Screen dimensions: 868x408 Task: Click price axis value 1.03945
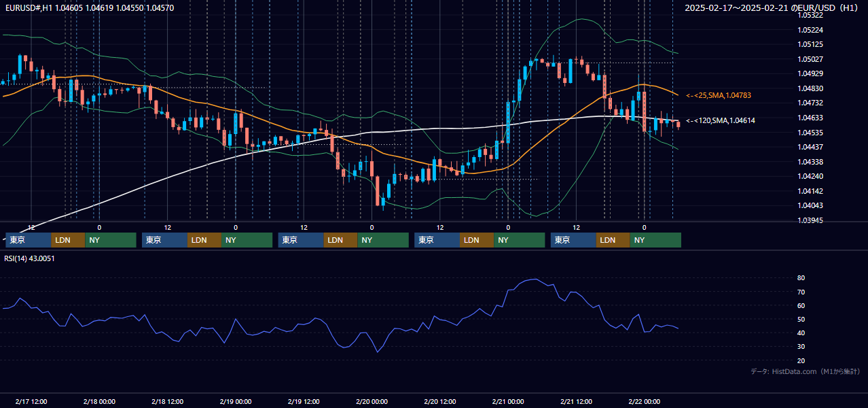(x=810, y=220)
